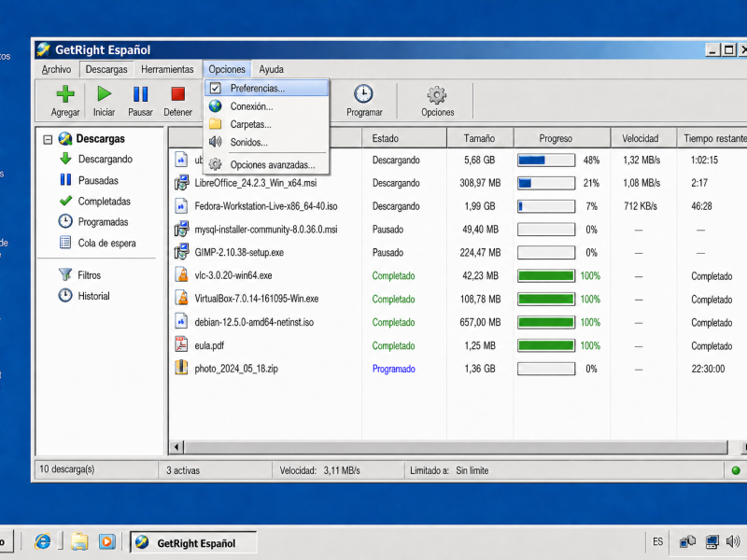Click the 48% progress bar of first download
Viewport: 747px width, 560px height.
point(546,160)
